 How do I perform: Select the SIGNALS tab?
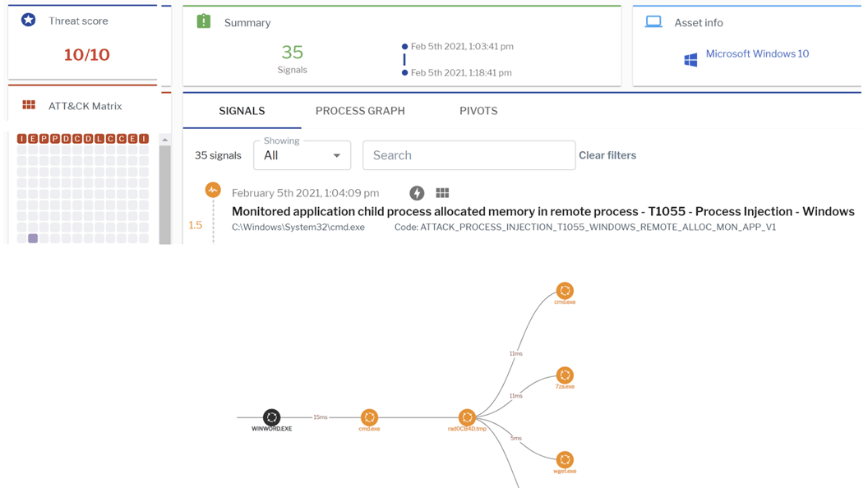click(242, 111)
